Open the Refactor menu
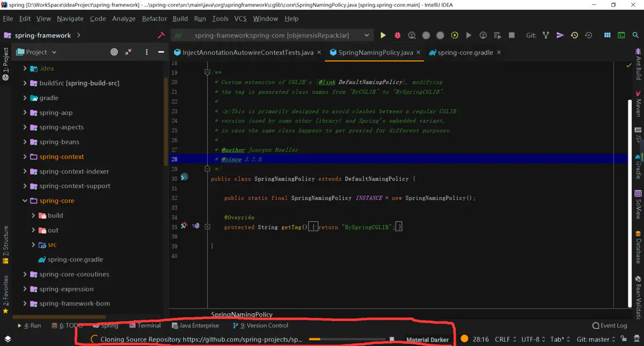 point(155,18)
